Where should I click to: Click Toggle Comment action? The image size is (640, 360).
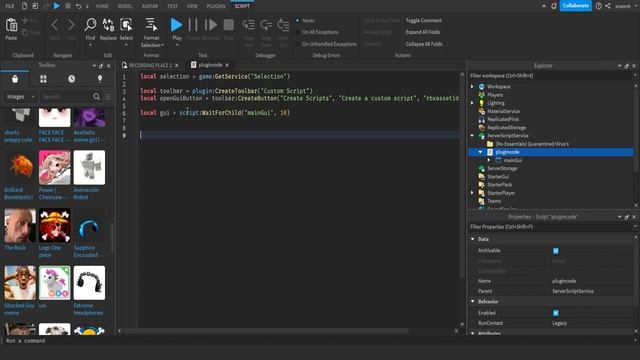(423, 20)
